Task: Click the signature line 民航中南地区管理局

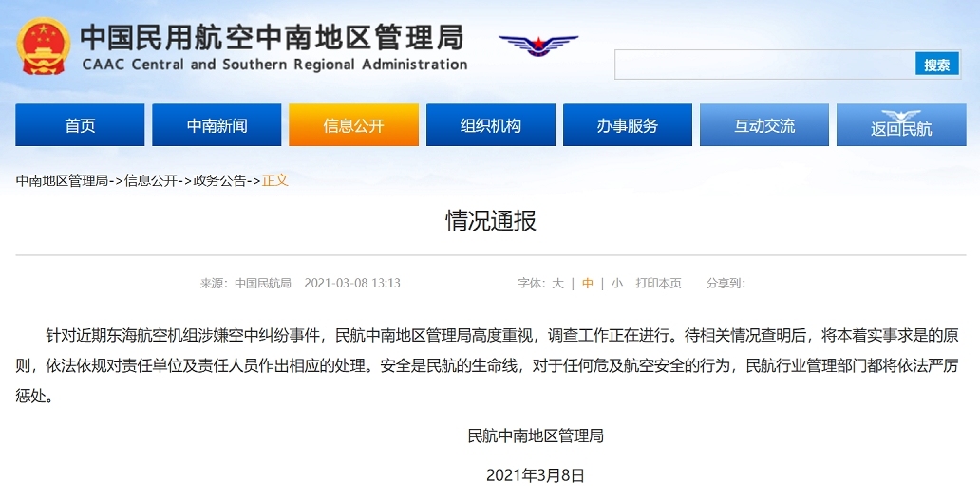Action: [x=536, y=435]
